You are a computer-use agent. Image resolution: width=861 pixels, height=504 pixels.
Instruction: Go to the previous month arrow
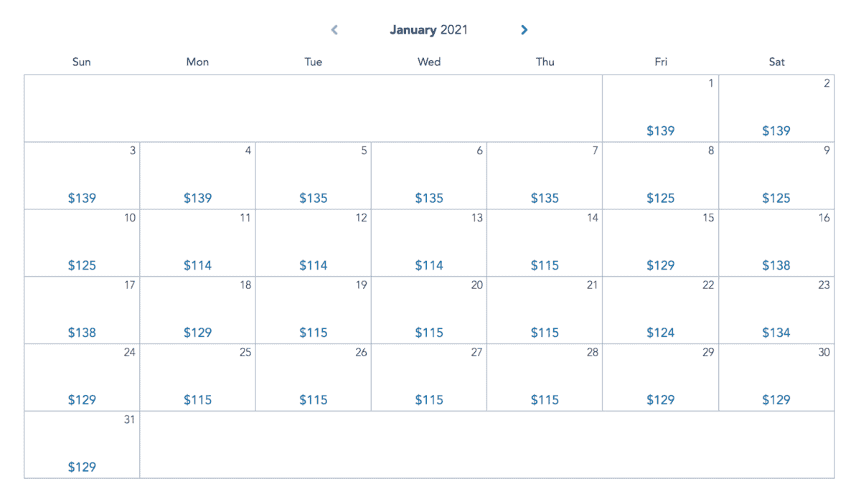[x=334, y=30]
